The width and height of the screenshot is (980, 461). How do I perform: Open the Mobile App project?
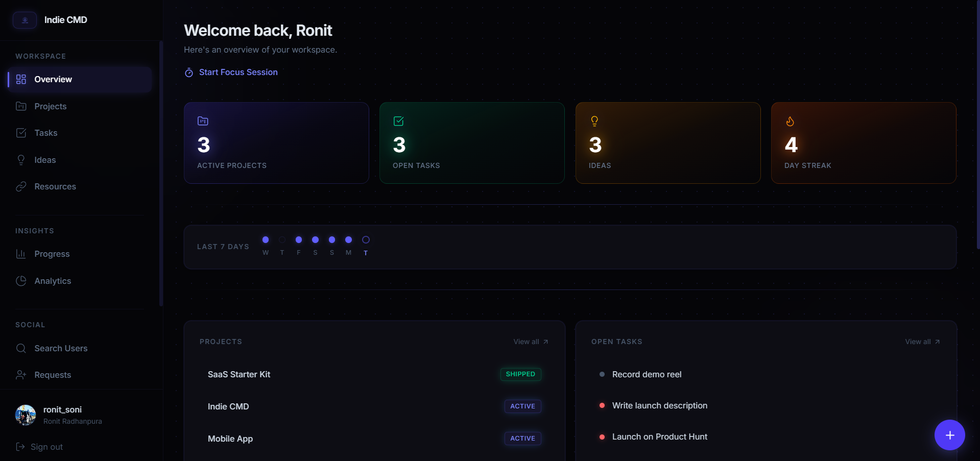[x=374, y=439]
